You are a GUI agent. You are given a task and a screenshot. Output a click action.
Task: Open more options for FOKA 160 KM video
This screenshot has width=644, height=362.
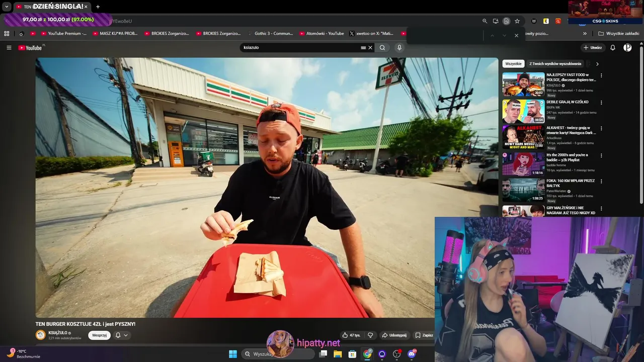pyautogui.click(x=601, y=181)
